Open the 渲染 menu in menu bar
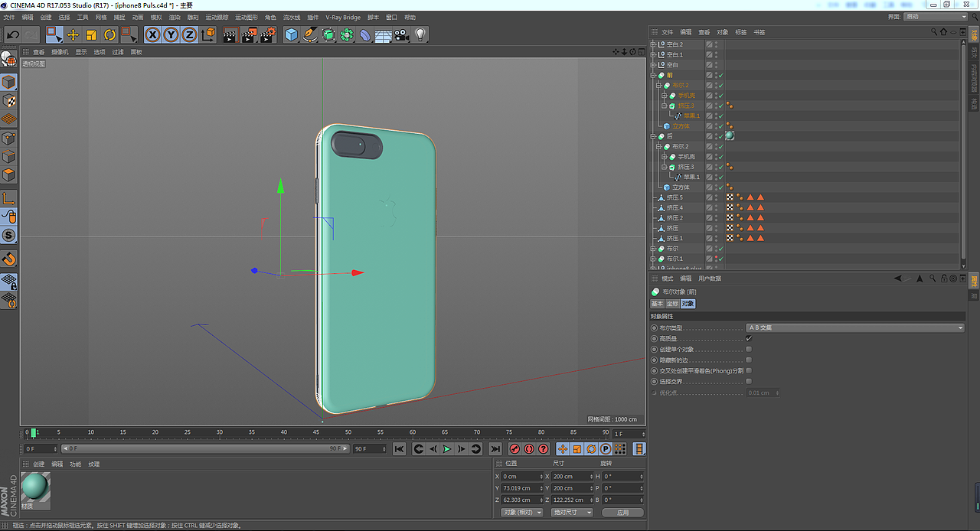 tap(175, 17)
